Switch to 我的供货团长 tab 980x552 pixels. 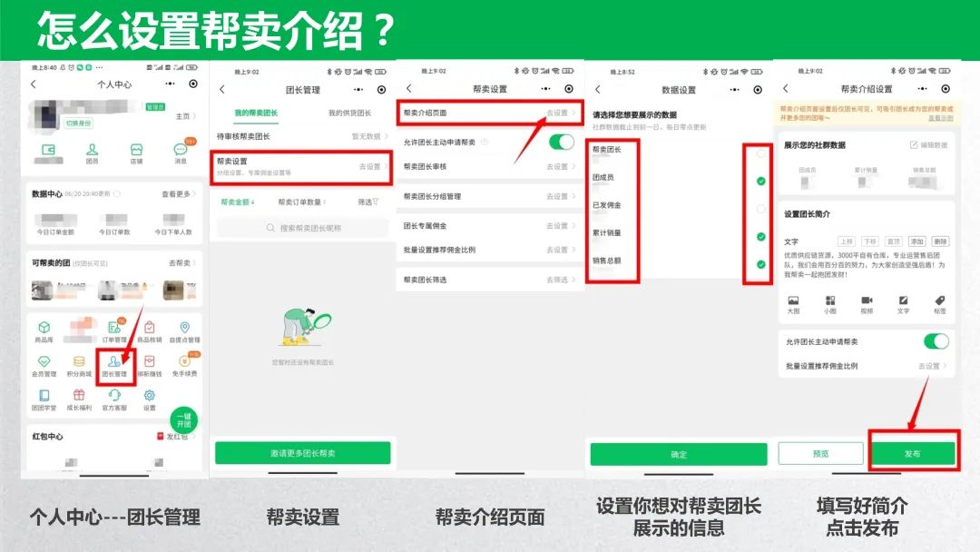point(348,113)
